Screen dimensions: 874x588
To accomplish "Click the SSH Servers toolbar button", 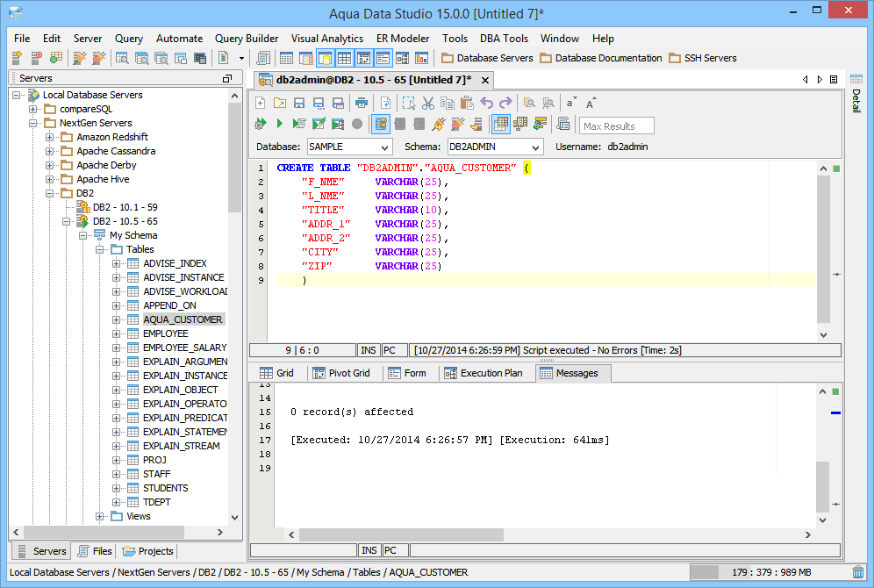I will click(702, 58).
